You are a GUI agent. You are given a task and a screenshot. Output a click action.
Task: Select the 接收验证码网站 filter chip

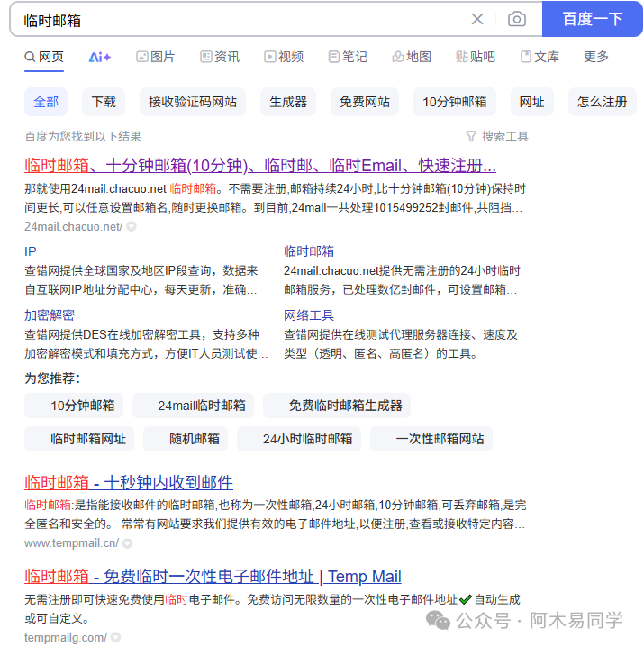coord(193,102)
